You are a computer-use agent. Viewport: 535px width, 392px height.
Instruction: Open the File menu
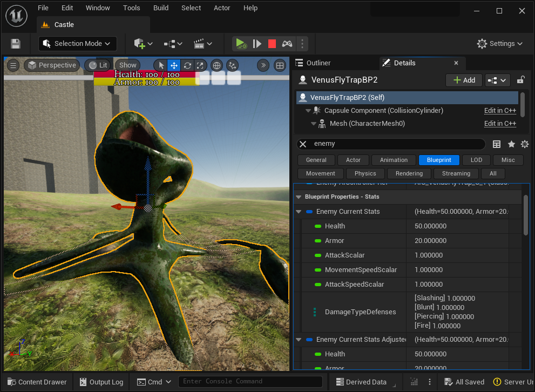click(x=43, y=8)
